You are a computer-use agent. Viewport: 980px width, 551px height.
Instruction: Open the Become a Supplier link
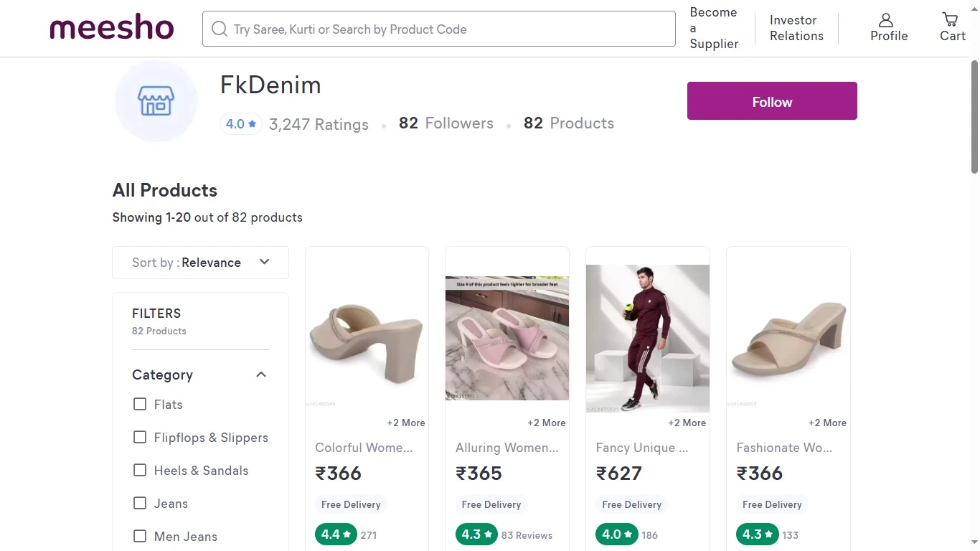(x=713, y=28)
